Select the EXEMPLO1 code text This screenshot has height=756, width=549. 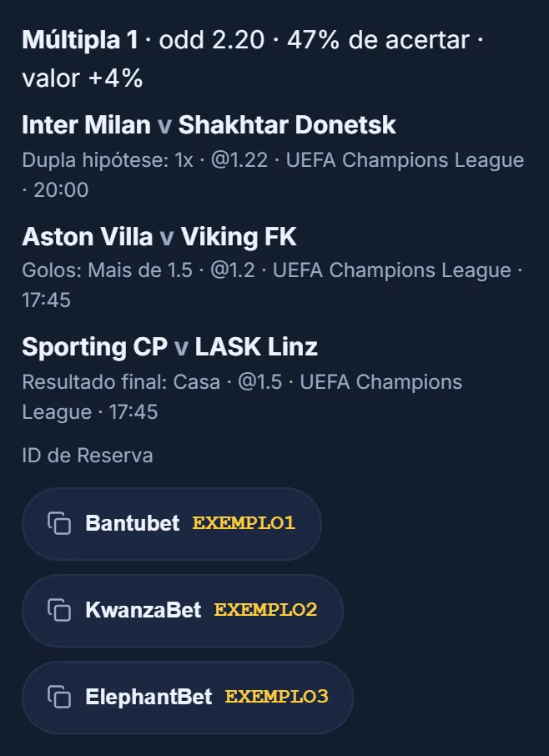tap(244, 523)
